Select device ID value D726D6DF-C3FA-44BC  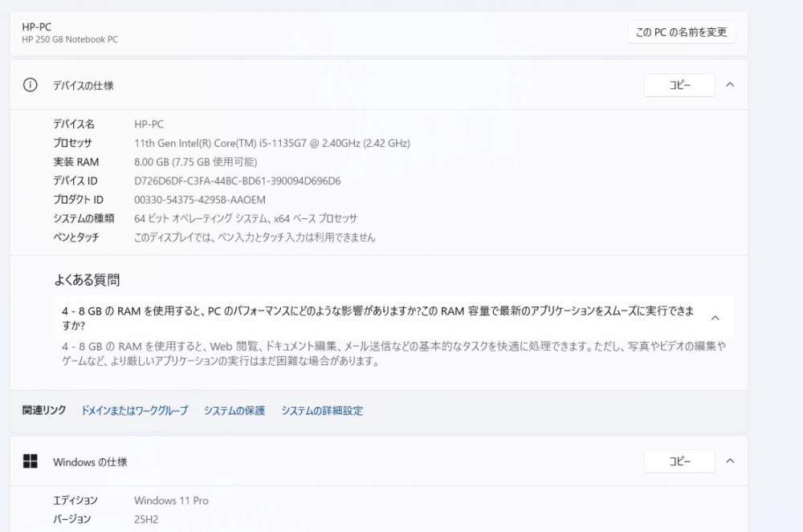click(237, 181)
